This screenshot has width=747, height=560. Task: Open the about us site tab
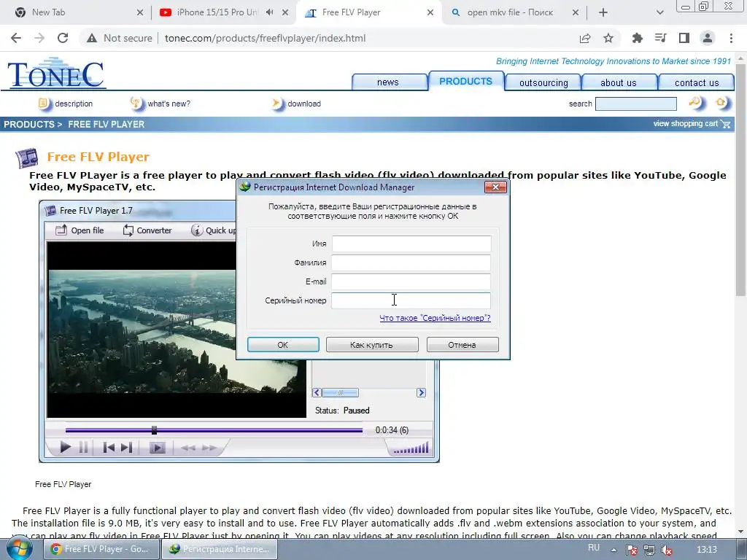point(619,82)
